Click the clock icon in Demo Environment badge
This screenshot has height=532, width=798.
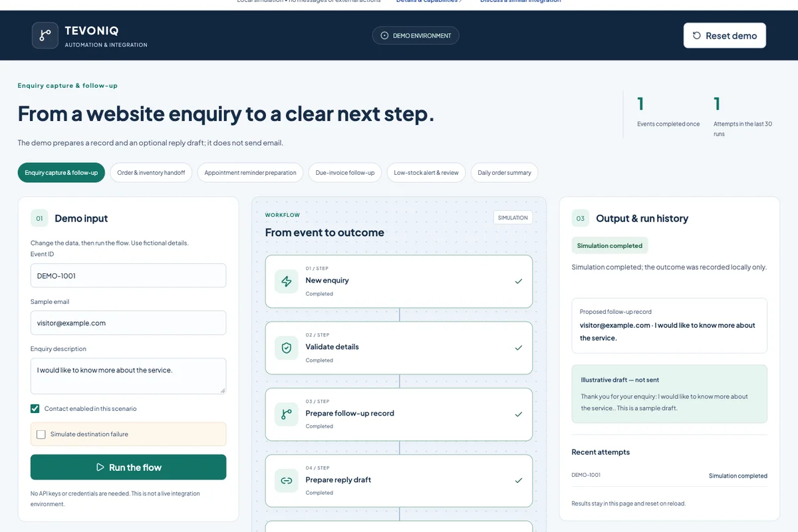pyautogui.click(x=384, y=36)
